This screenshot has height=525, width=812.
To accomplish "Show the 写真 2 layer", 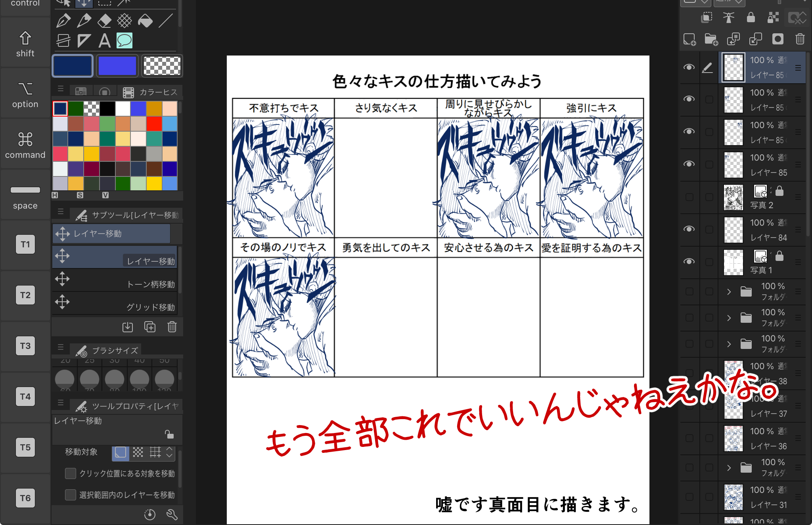I will (689, 197).
